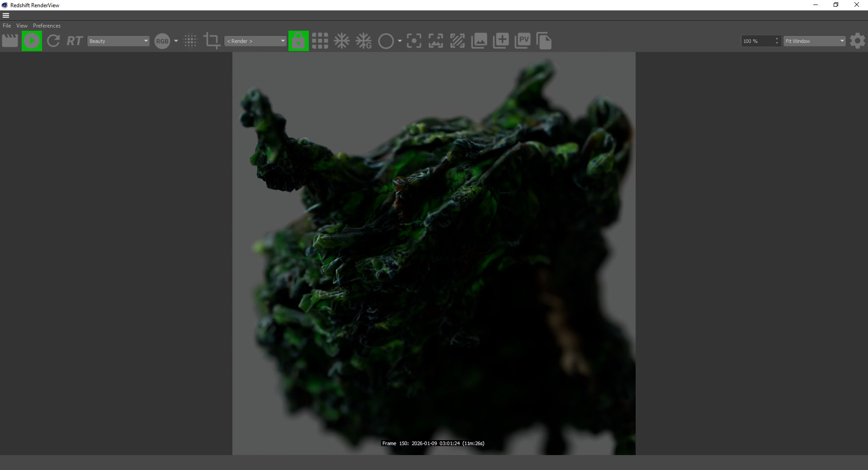Open the File menu
This screenshot has height=470, width=868.
click(x=7, y=26)
